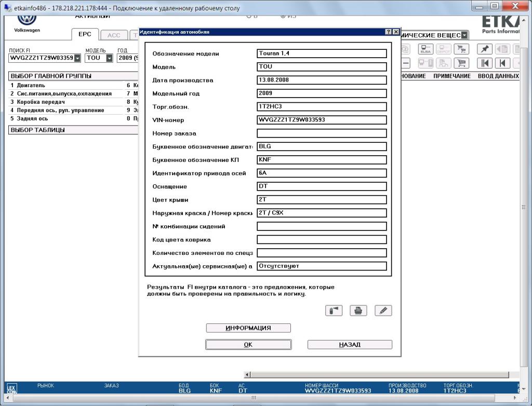Click the Обозначение модели field Touran 1,4
This screenshot has height=406, width=532.
click(x=322, y=53)
